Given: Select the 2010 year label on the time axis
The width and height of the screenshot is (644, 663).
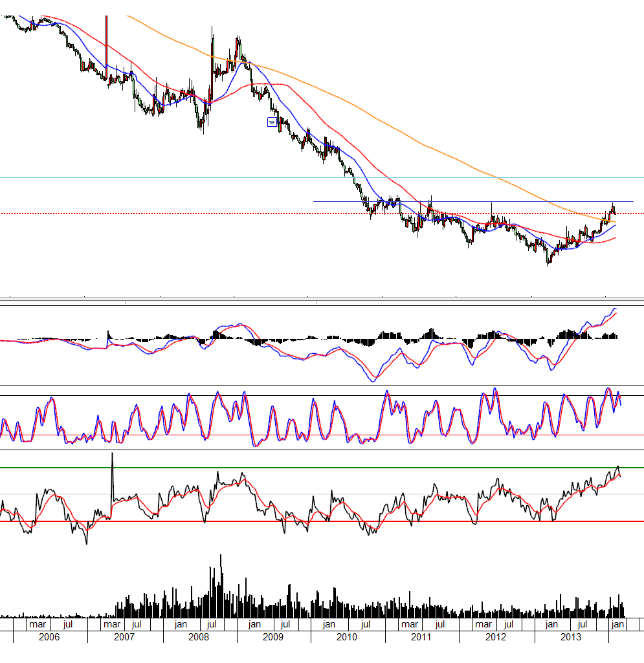Looking at the screenshot, I should (x=346, y=636).
